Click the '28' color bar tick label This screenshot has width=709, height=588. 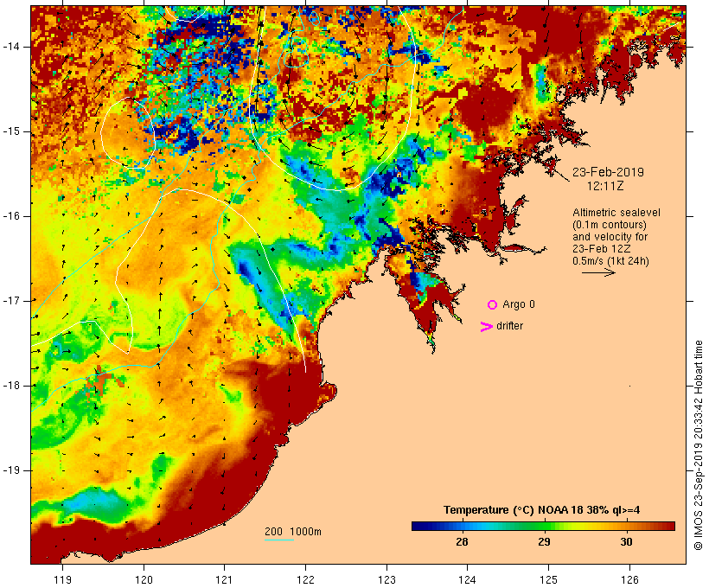coord(462,542)
